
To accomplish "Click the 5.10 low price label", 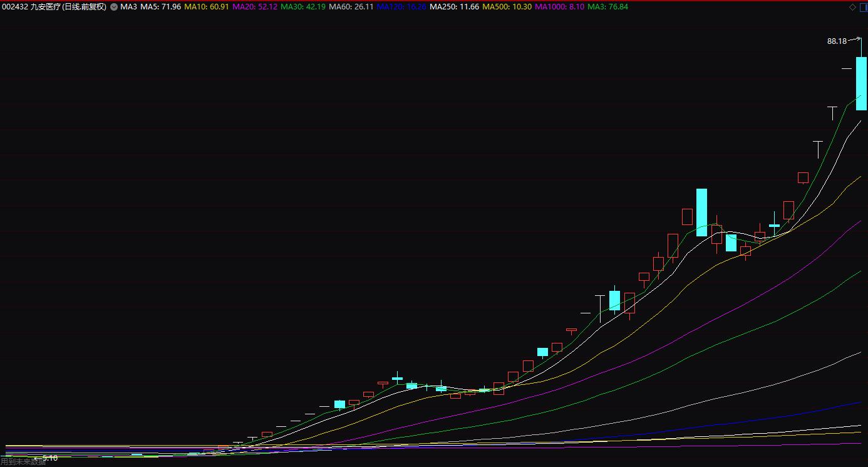I will (x=50, y=458).
